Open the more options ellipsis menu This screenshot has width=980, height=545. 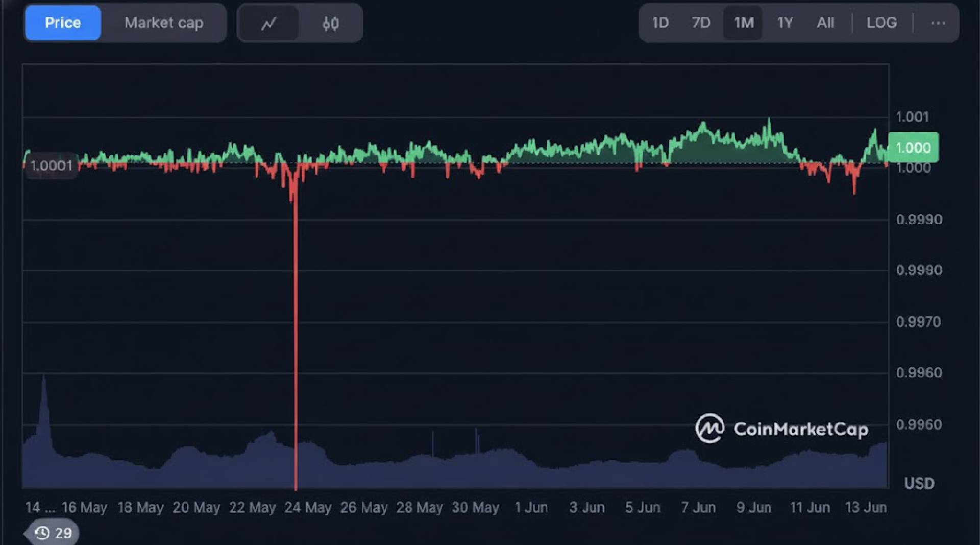click(938, 22)
